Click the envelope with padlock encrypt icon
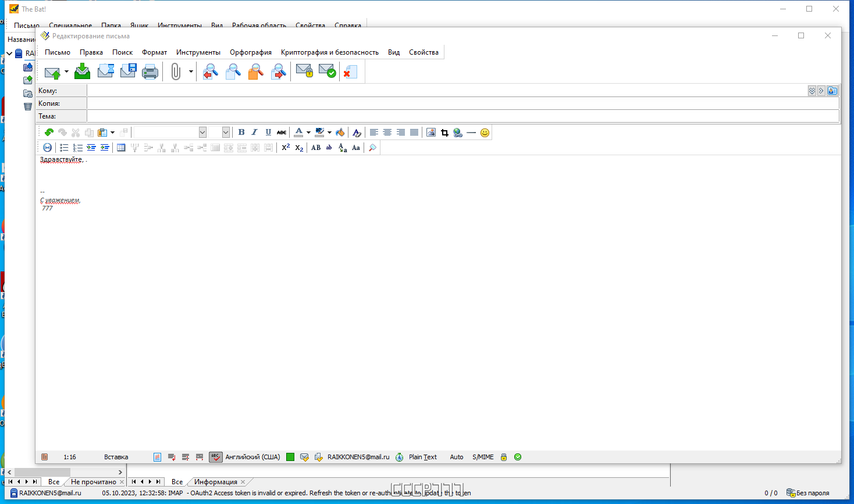This screenshot has height=504, width=854. [x=304, y=71]
